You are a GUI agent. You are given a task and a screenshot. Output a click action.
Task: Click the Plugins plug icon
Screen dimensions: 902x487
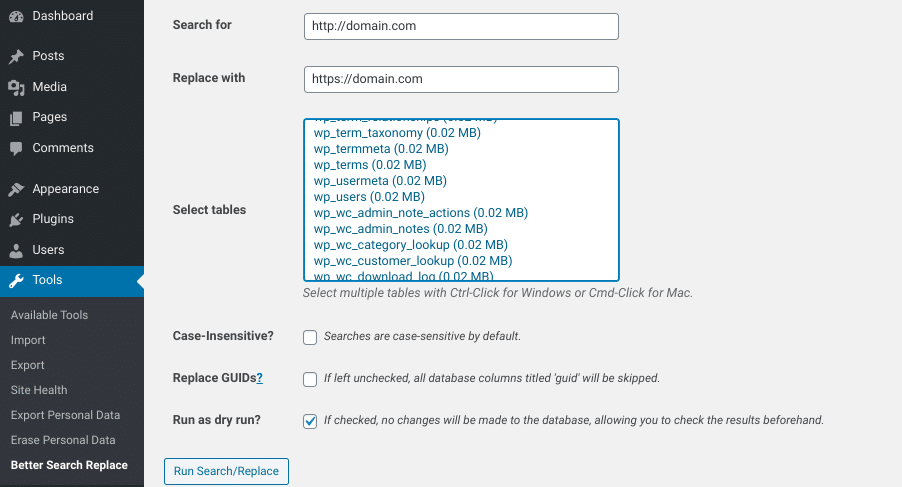click(16, 219)
